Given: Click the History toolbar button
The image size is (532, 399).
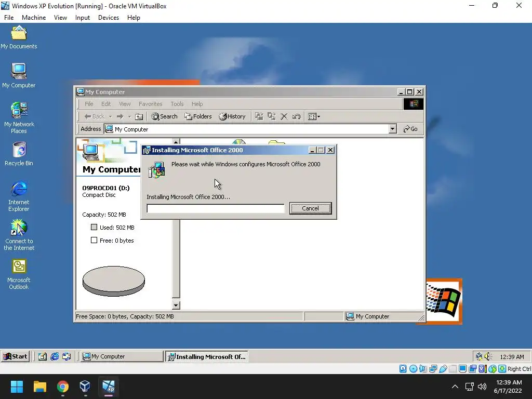Looking at the screenshot, I should (x=232, y=116).
